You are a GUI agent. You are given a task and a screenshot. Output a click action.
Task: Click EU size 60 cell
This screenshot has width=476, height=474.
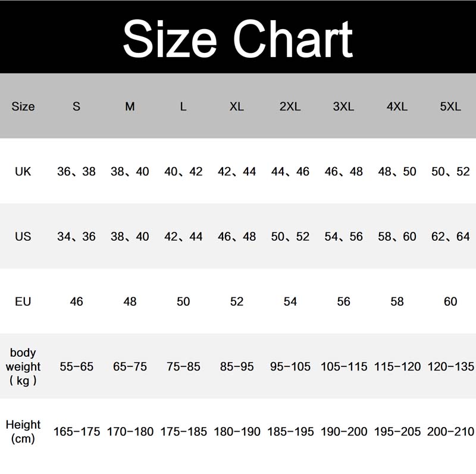(x=450, y=302)
